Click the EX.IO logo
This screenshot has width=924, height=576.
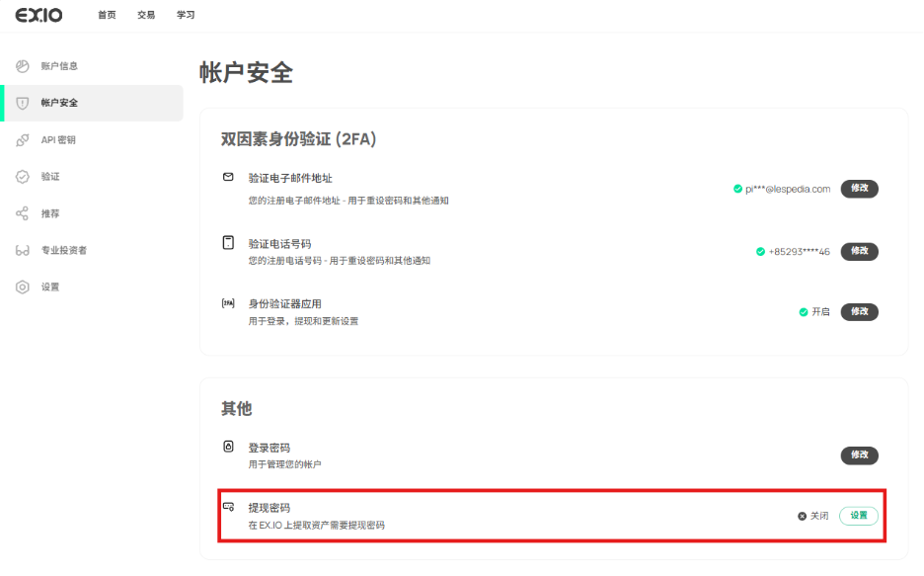click(x=38, y=15)
